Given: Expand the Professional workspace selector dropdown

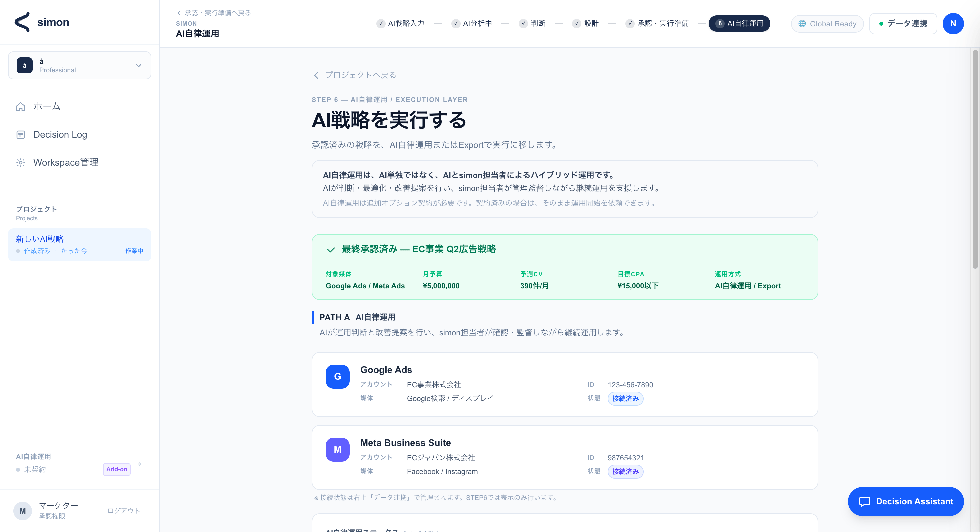Looking at the screenshot, I should coord(80,65).
